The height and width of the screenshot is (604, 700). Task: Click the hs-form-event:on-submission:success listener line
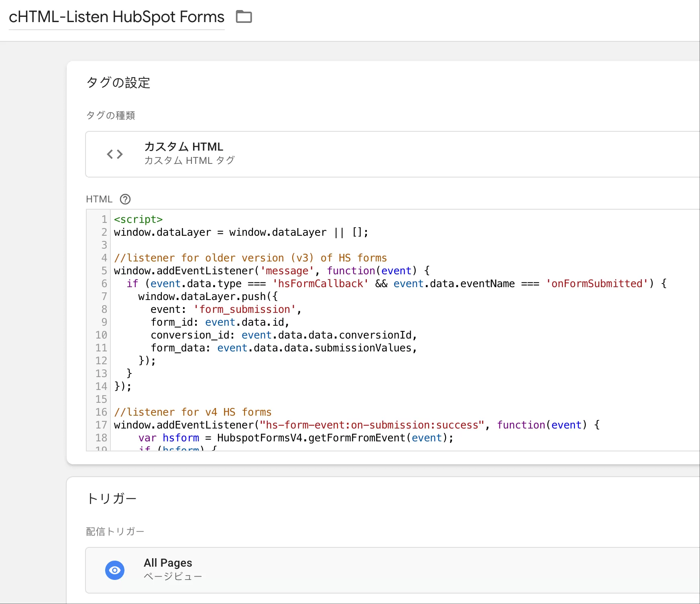(357, 425)
